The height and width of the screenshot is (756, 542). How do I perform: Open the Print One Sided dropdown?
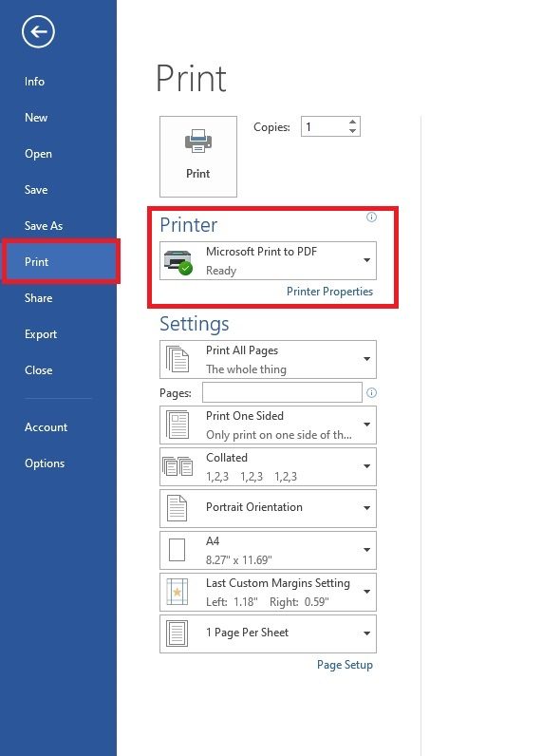click(366, 425)
